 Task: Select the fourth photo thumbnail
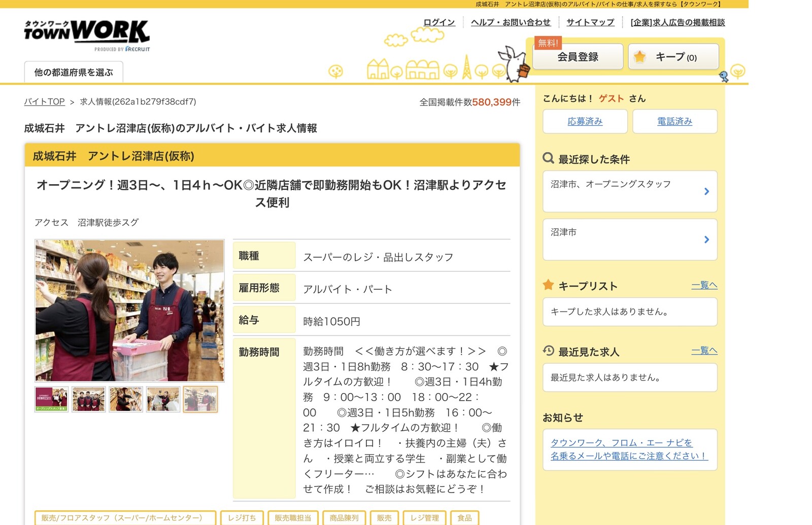point(163,399)
